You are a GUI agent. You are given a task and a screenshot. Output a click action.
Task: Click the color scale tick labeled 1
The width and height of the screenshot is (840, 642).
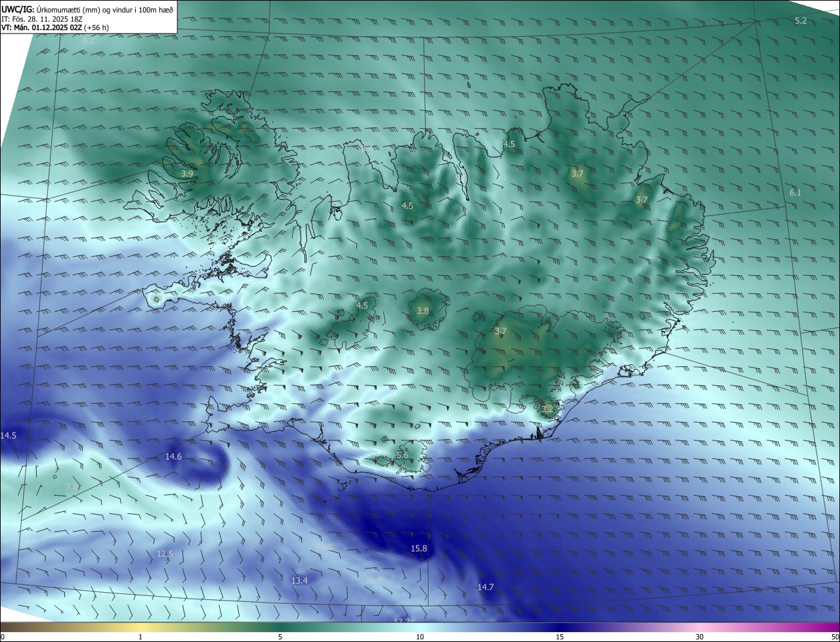140,637
